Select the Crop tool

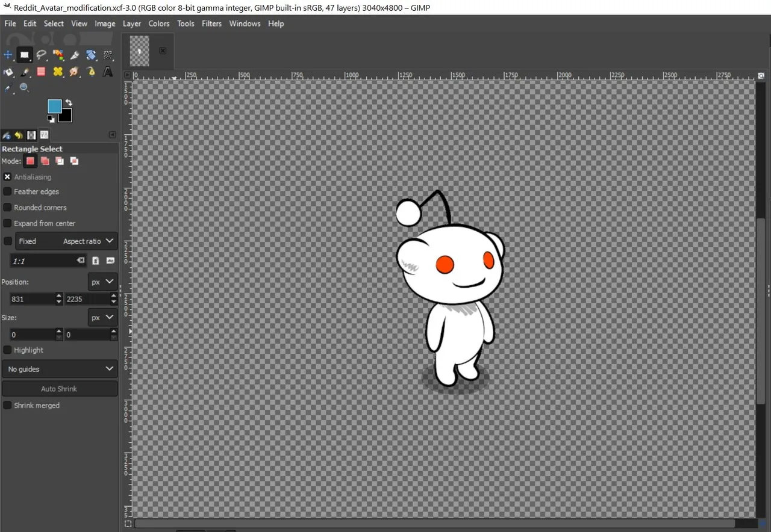point(75,55)
